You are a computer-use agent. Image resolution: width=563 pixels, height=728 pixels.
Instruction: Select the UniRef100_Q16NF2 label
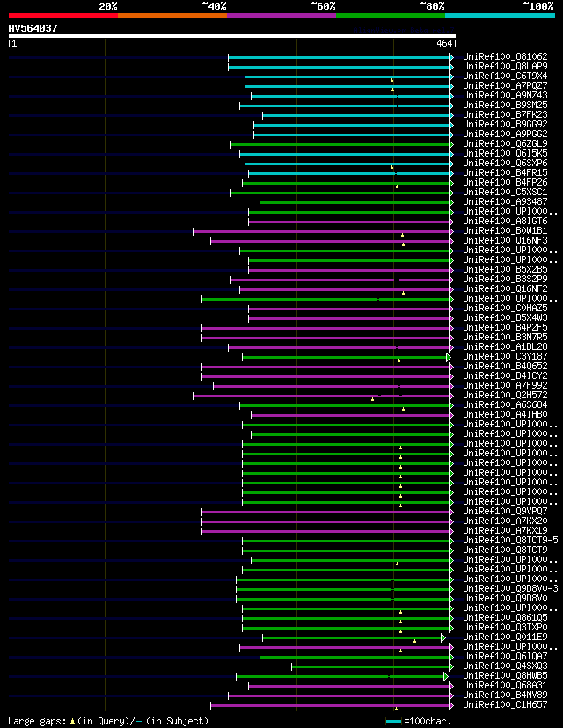coord(505,288)
